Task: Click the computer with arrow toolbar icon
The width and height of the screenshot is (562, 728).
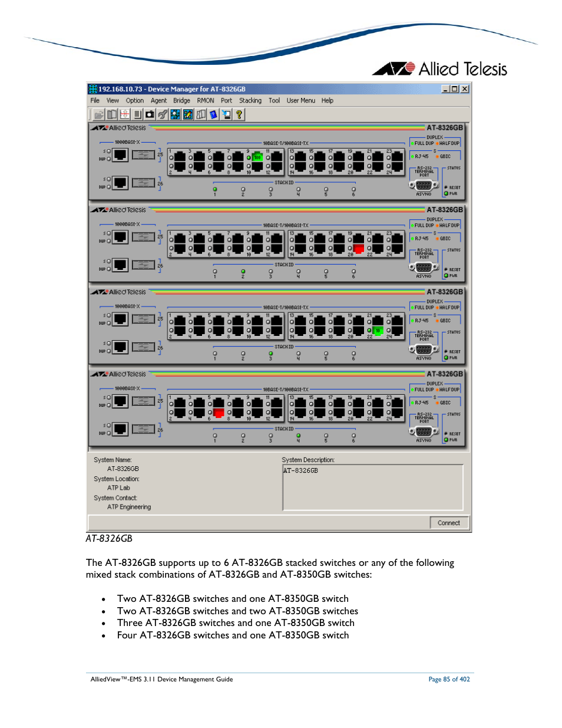Action: (x=226, y=114)
